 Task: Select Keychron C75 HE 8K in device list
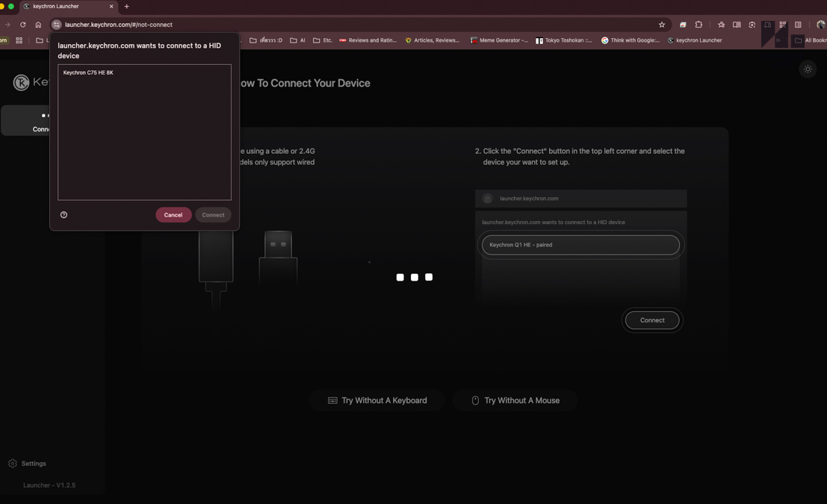coord(88,73)
